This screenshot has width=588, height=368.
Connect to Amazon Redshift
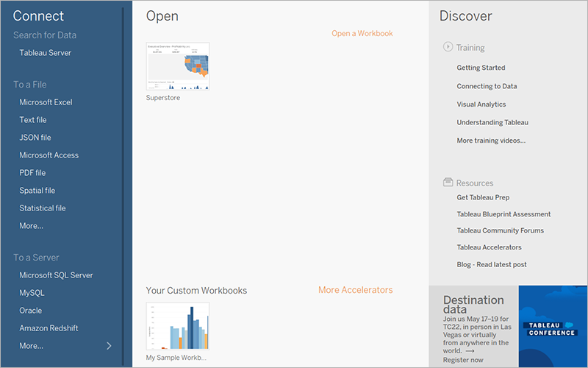[49, 328]
